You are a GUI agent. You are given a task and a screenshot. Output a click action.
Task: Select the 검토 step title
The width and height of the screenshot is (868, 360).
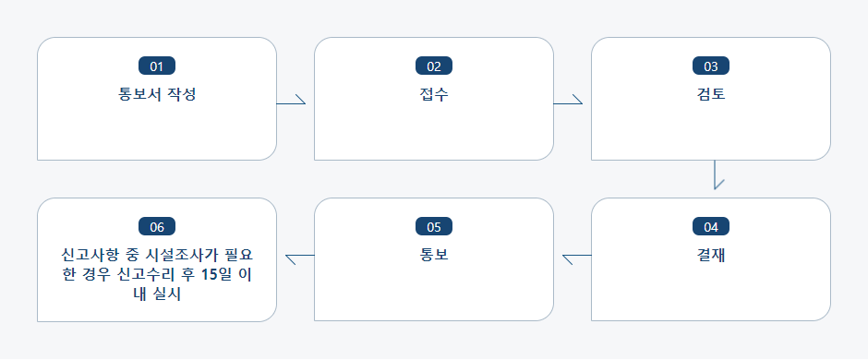coord(711,94)
